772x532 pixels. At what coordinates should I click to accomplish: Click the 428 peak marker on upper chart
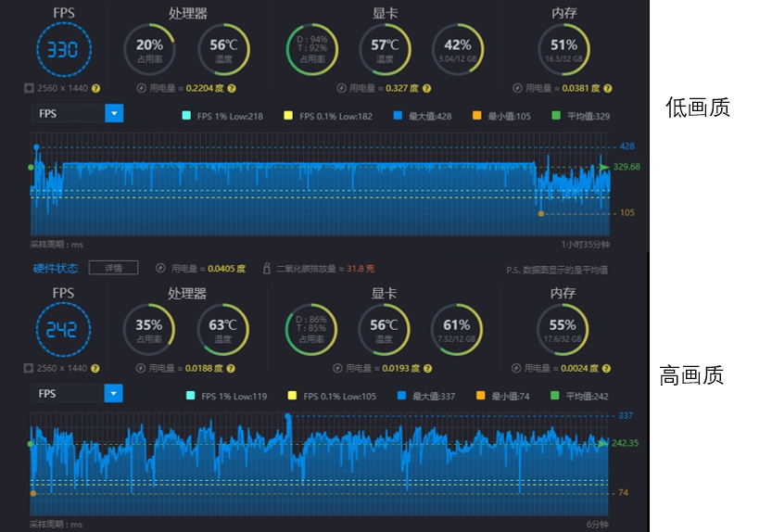click(36, 147)
